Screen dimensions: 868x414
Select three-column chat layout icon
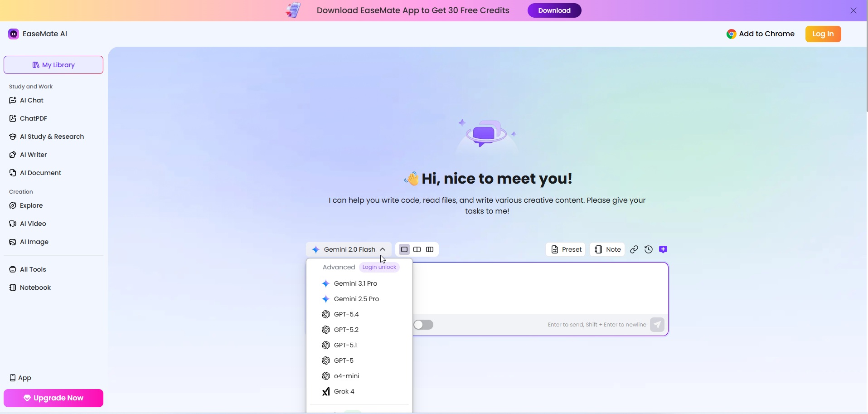[430, 249]
